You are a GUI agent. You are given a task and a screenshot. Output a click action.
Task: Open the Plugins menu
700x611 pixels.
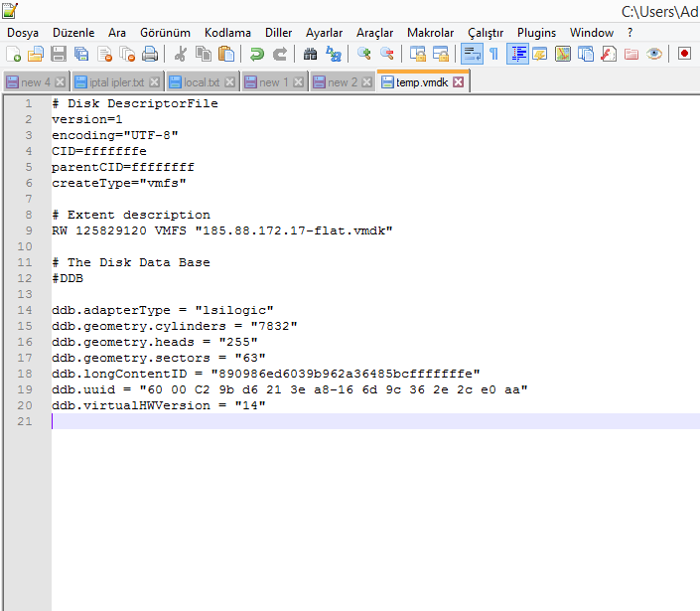tap(536, 33)
